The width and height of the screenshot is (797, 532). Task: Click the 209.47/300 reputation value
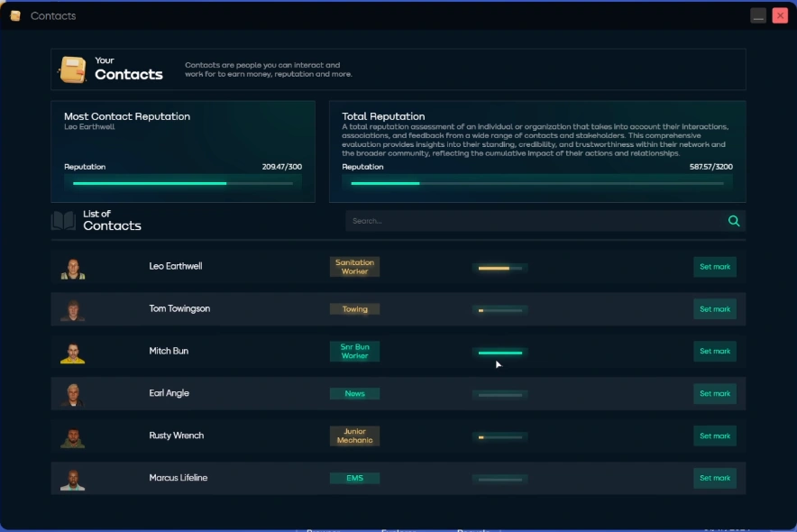pos(282,167)
